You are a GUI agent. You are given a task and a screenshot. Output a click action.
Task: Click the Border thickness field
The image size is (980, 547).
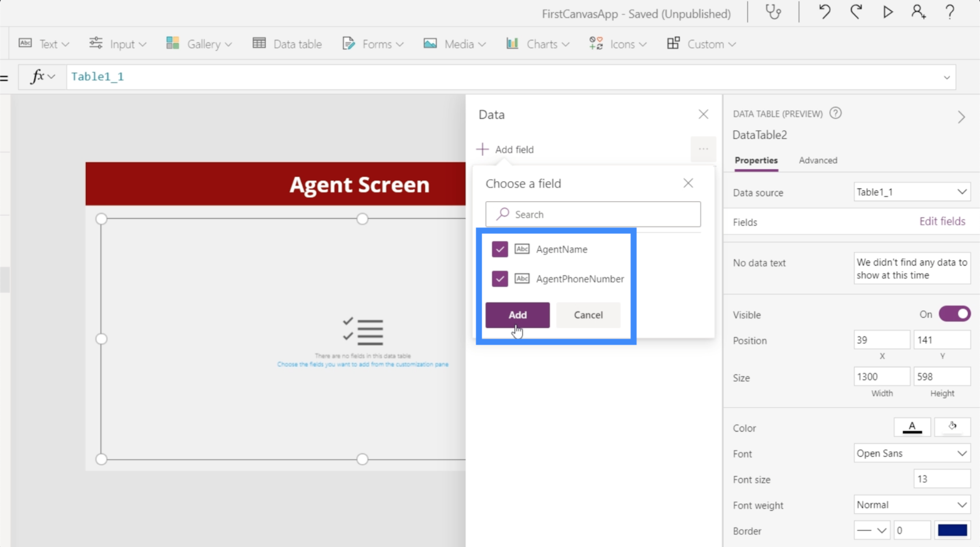point(912,530)
